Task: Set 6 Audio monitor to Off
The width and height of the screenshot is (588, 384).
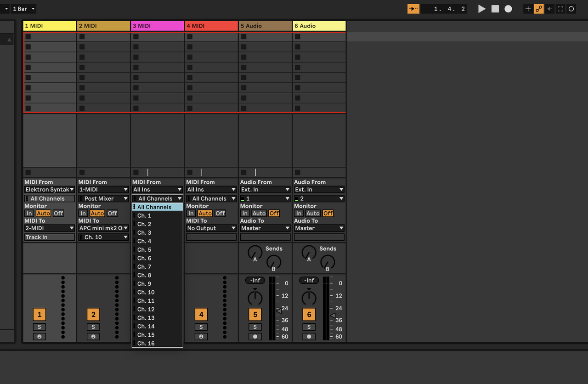Action: tap(328, 213)
